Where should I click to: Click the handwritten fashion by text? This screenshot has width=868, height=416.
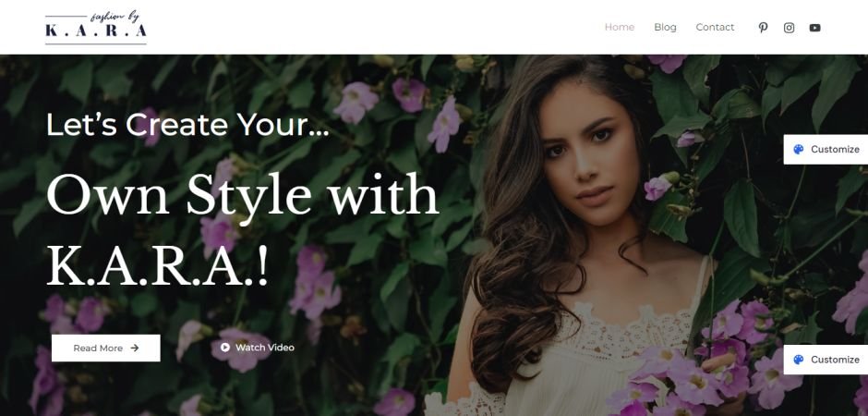coord(115,17)
